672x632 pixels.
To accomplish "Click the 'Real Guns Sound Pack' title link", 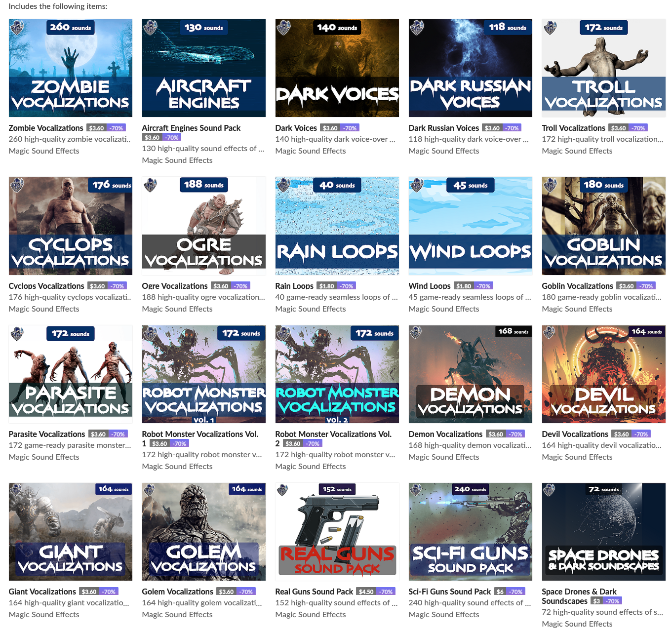I will (x=314, y=592).
